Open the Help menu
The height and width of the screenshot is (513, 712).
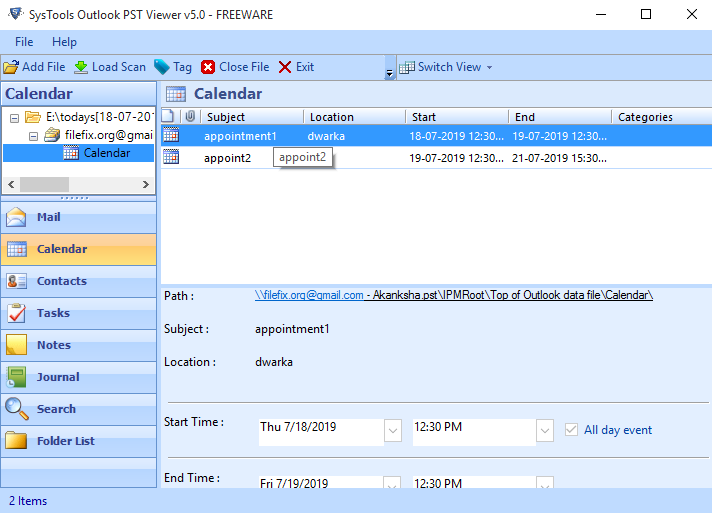point(64,42)
